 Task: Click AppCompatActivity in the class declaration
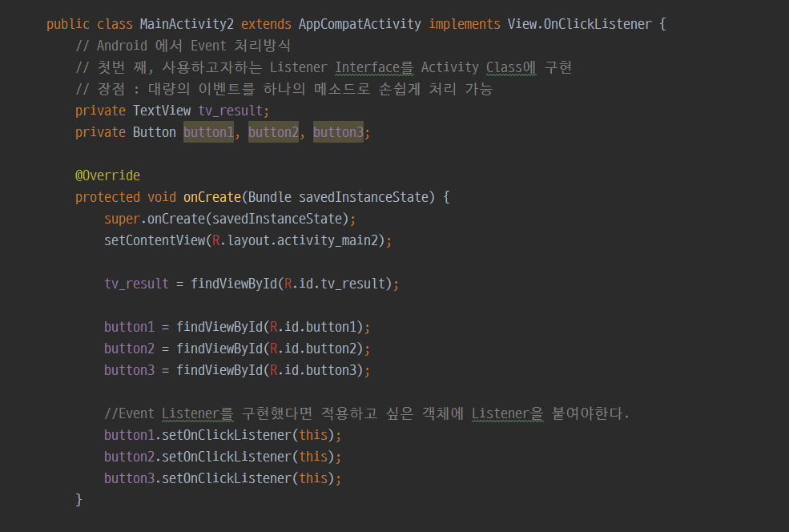click(x=360, y=24)
